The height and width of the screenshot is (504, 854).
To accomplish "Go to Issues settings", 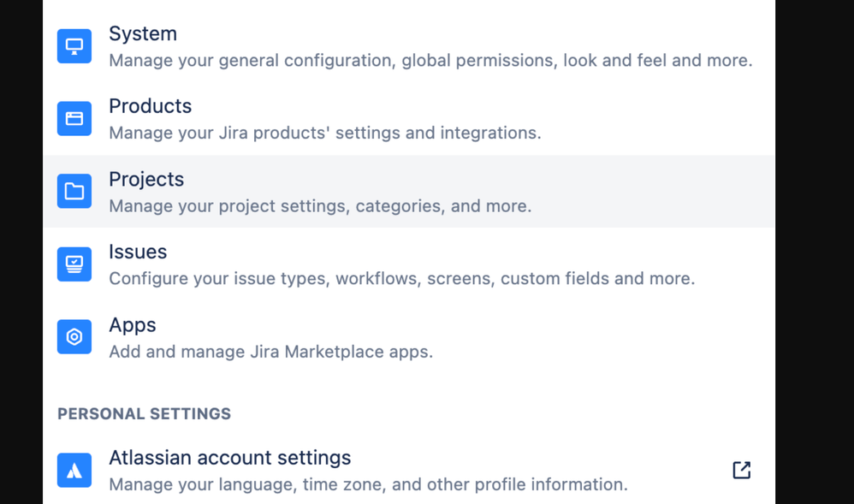I will (x=138, y=252).
